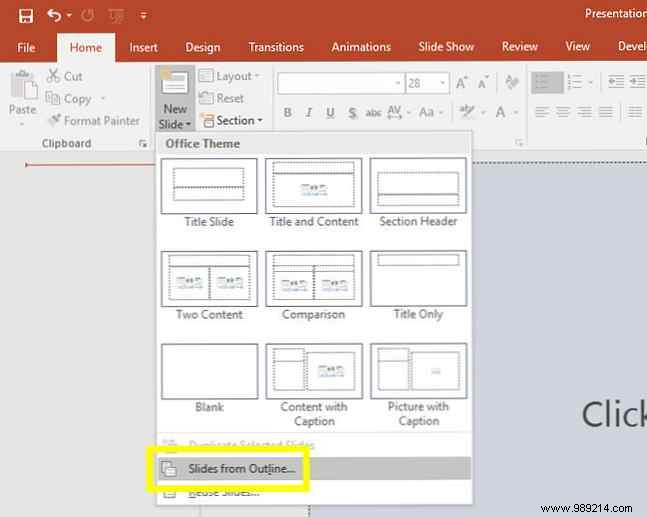Switch to the Insert tab
The height and width of the screenshot is (517, 647).
(143, 48)
